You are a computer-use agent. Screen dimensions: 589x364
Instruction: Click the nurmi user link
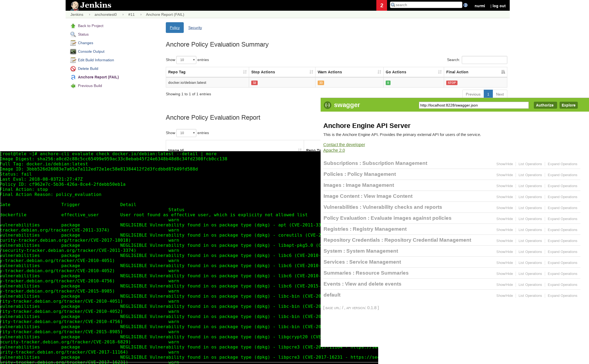tap(480, 6)
